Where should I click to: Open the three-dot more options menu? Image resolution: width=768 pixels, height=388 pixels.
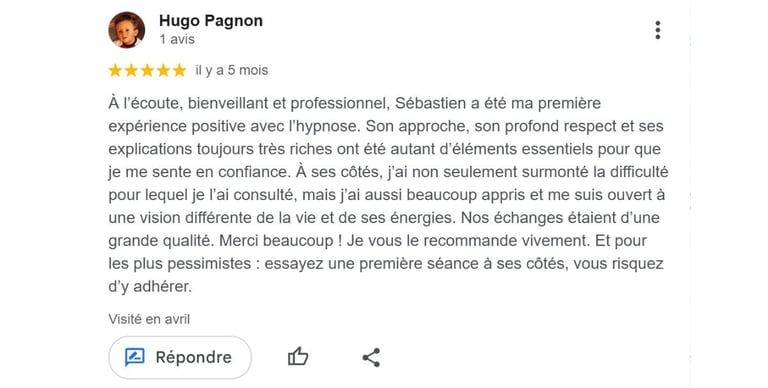[x=658, y=30]
